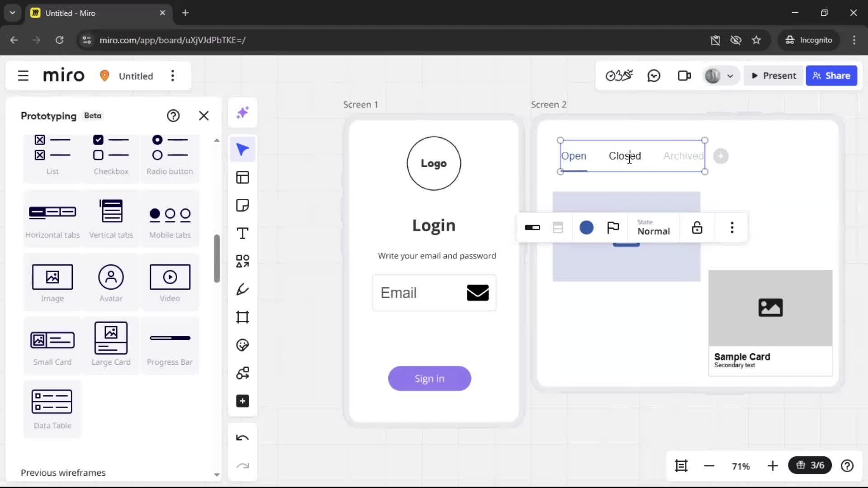
Task: Open the State Normal dropdown
Action: (653, 227)
